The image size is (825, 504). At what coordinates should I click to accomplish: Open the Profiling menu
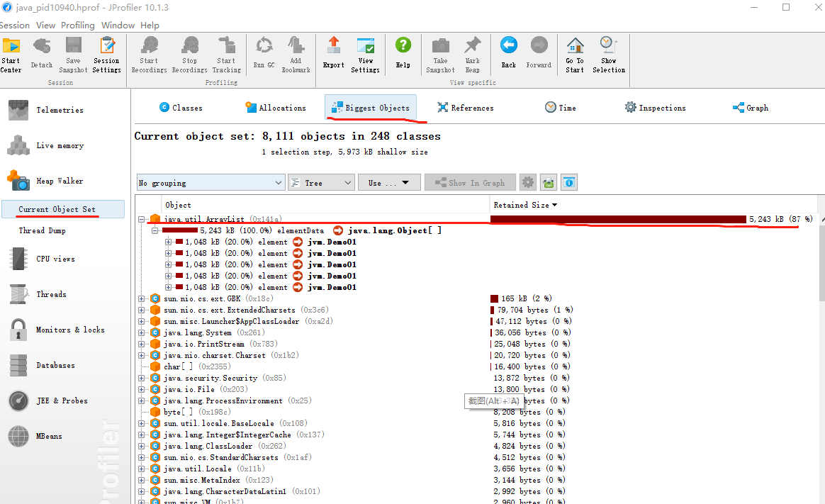pyautogui.click(x=78, y=26)
